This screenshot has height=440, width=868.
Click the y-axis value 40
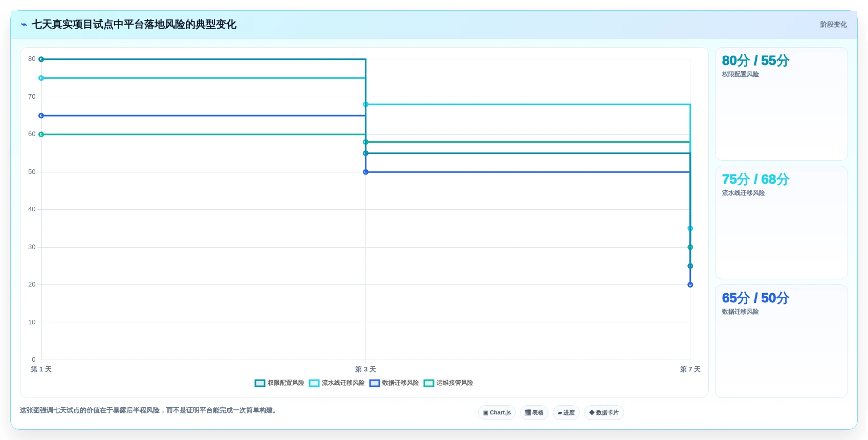click(x=32, y=209)
